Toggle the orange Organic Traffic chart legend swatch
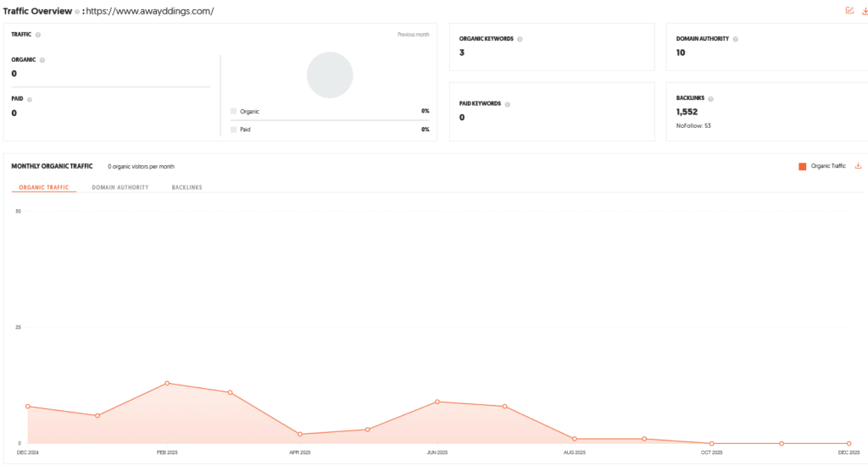The width and height of the screenshot is (868, 466). coord(802,166)
